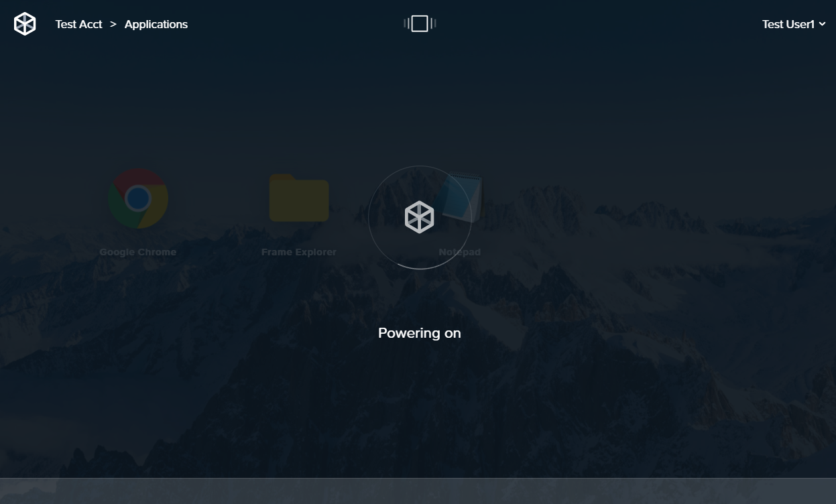This screenshot has height=504, width=836.
Task: Click the Frame cube logo in header
Action: 25,24
